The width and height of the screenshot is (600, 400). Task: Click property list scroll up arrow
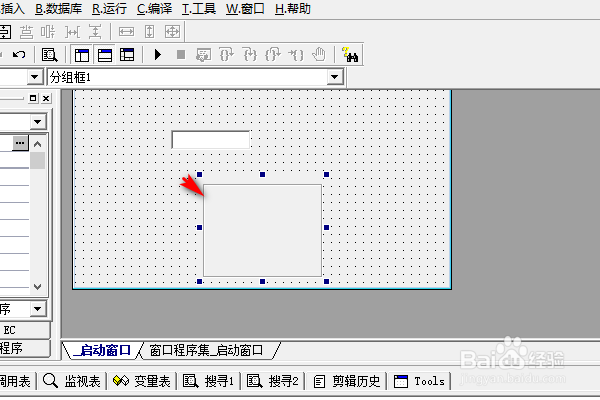coord(38,144)
